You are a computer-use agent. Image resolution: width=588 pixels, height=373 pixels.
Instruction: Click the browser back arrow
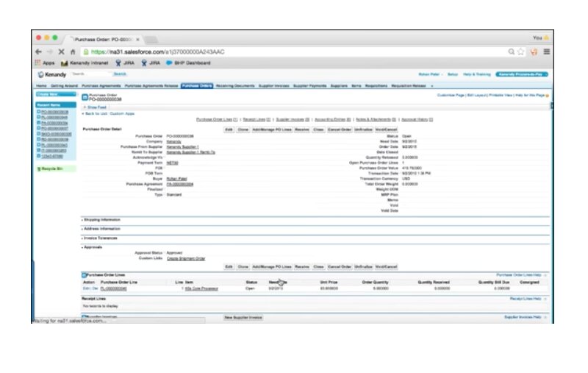coord(37,52)
